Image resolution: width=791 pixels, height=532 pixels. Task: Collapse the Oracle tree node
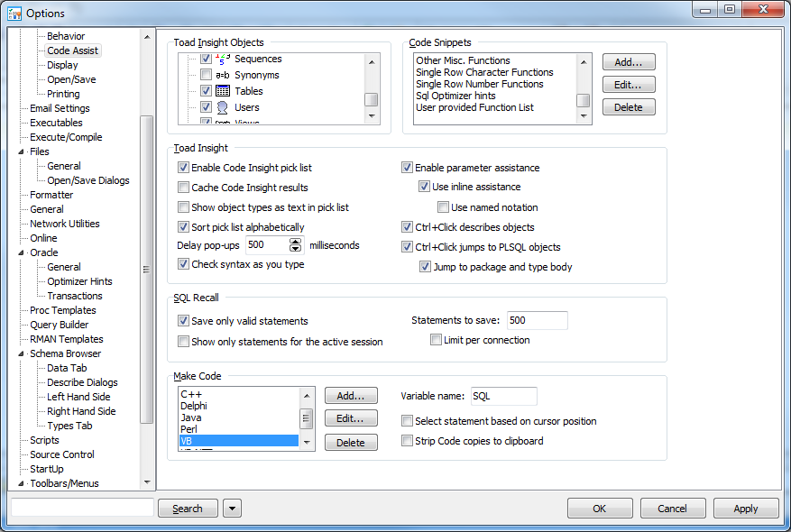pos(21,252)
